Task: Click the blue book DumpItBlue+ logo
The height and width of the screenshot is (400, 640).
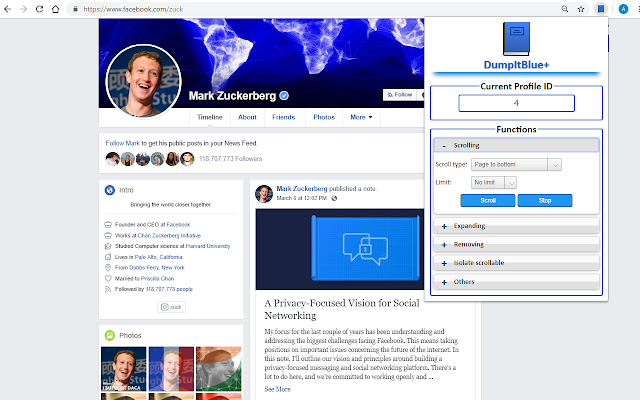Action: pos(516,40)
